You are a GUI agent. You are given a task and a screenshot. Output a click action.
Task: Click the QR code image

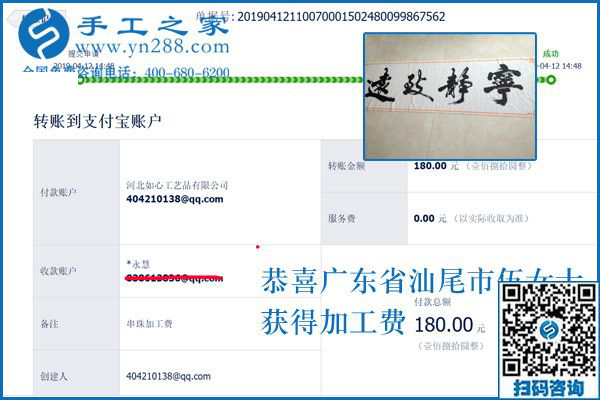tap(549, 331)
